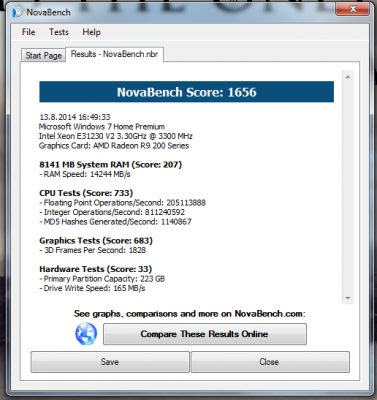This screenshot has height=400, width=377.
Task: Save the benchmark results
Action: pyautogui.click(x=110, y=362)
